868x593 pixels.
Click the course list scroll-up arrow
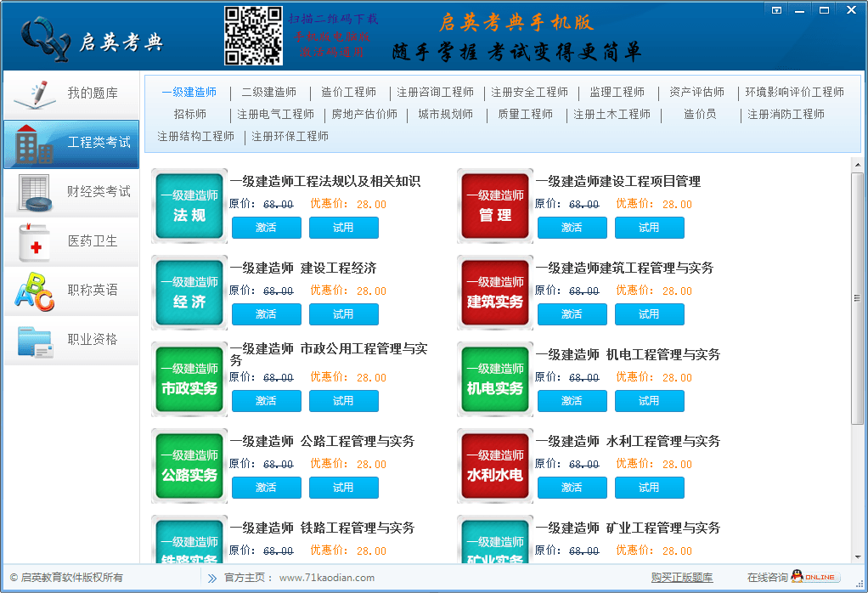pos(858,165)
